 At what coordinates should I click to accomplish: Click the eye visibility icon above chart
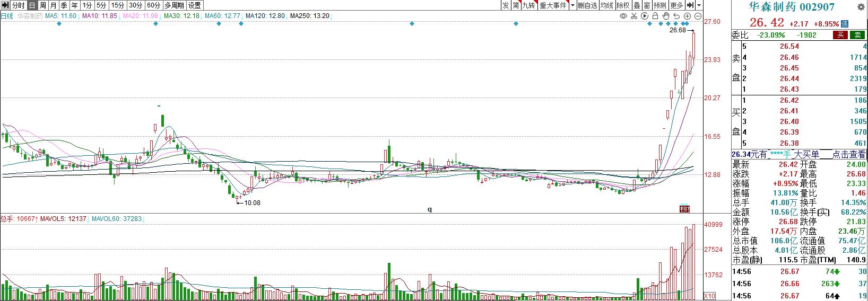pos(623,16)
